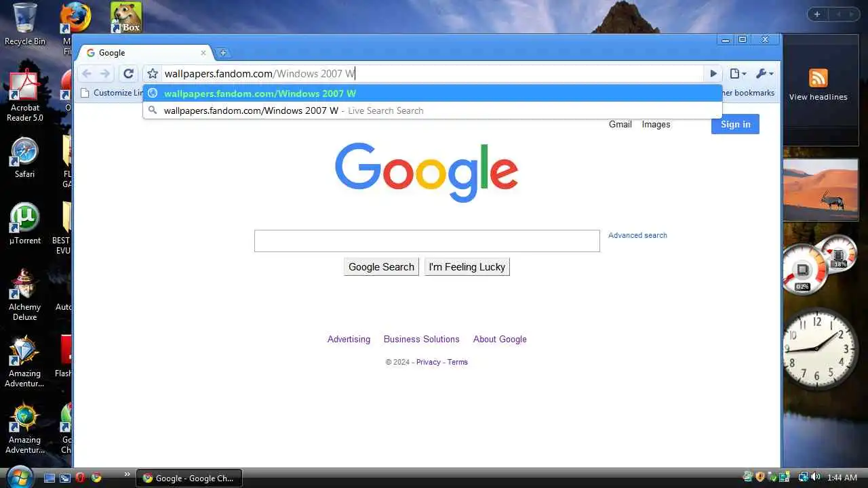Screen dimensions: 868x488
Task: Select the Live Search Search suggestion
Action: click(433, 110)
